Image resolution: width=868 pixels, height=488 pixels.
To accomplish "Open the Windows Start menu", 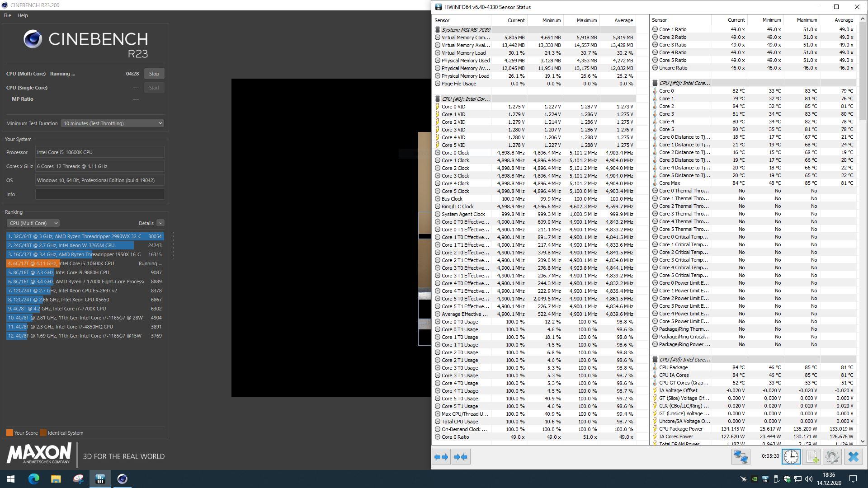I will click(x=11, y=479).
